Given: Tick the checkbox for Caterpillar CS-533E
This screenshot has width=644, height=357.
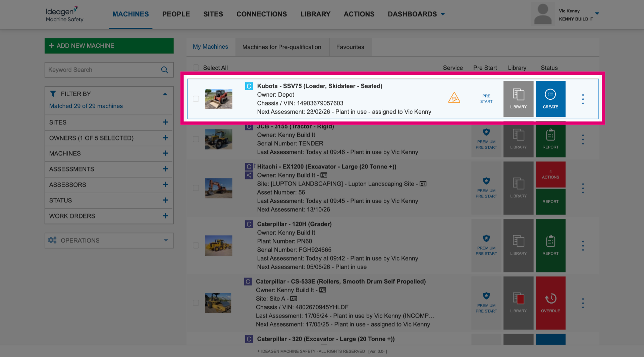Looking at the screenshot, I should click(196, 303).
